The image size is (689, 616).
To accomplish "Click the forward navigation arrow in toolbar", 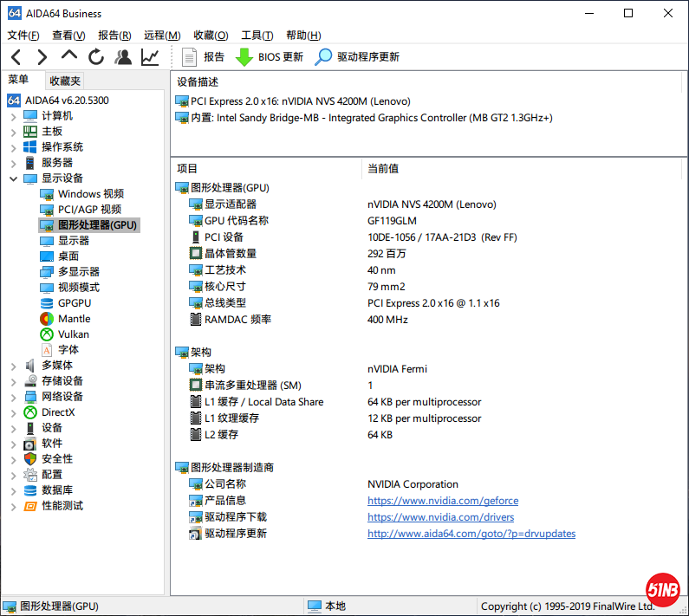I will (x=42, y=57).
